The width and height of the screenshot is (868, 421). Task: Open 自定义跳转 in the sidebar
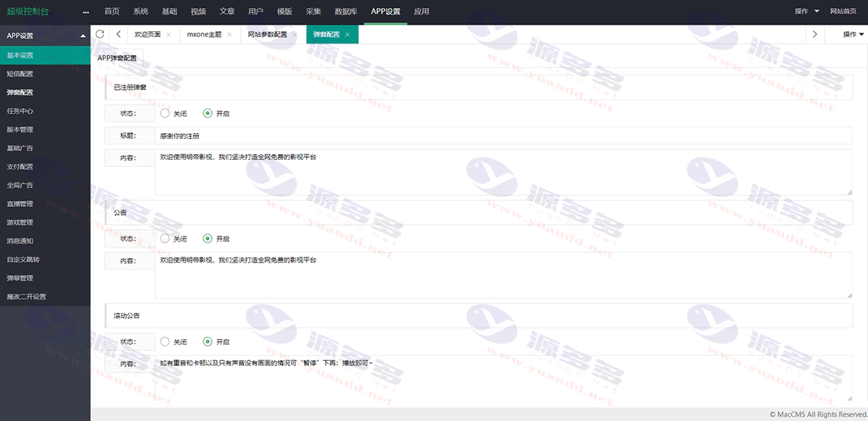45,260
